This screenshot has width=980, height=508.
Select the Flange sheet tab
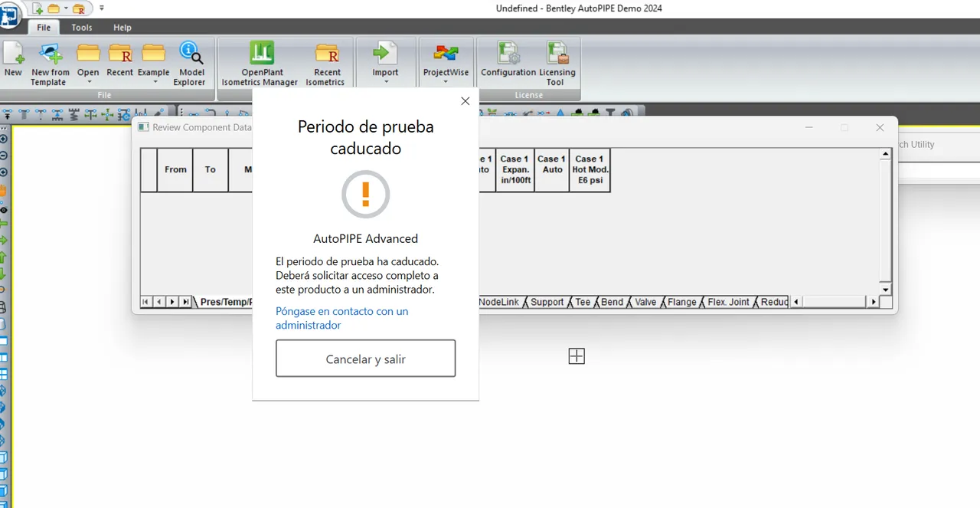tap(681, 302)
